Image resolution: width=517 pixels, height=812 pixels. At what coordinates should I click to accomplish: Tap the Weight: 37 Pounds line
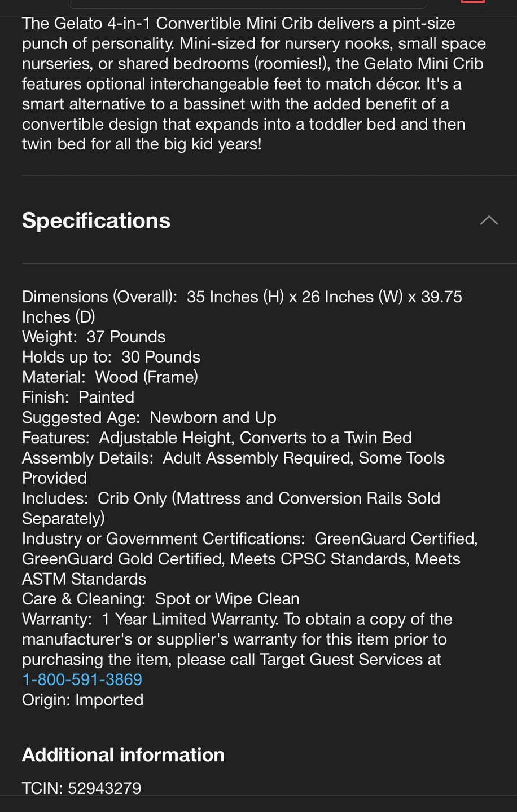pos(94,337)
